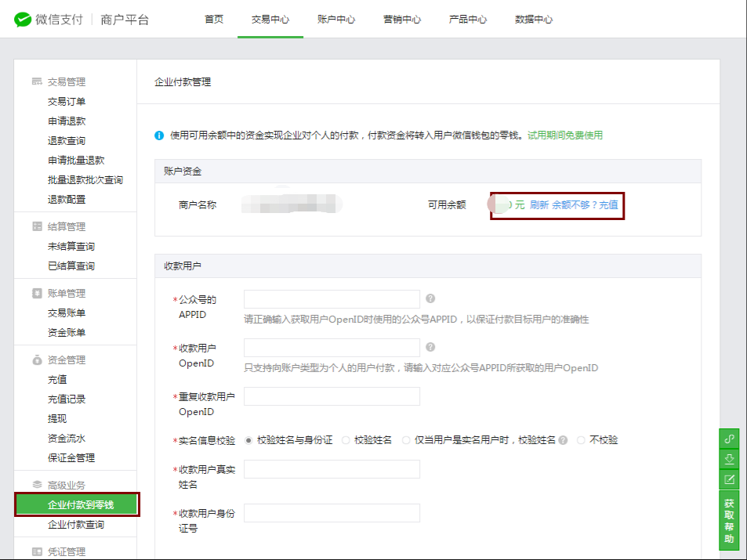Image resolution: width=747 pixels, height=560 pixels.
Task: Click the 获取帮助 floating button
Action: (729, 521)
